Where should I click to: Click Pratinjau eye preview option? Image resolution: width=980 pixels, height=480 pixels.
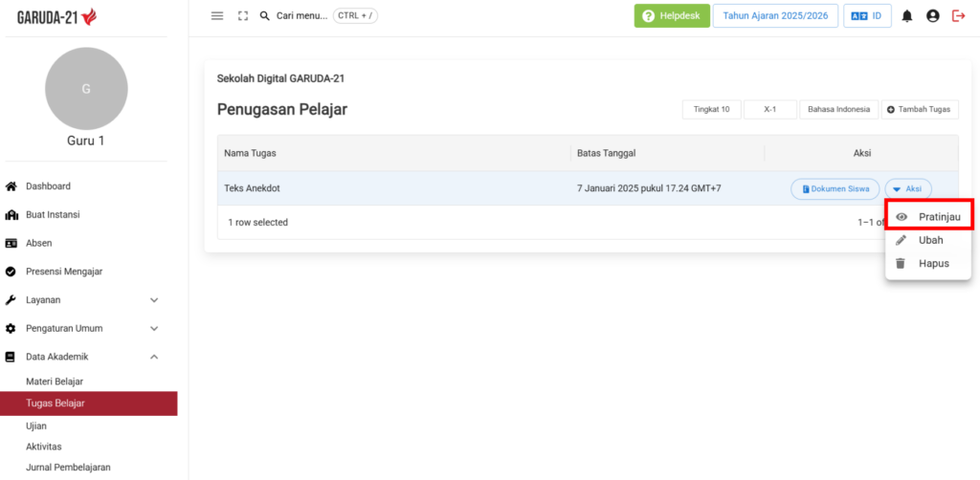pos(928,217)
